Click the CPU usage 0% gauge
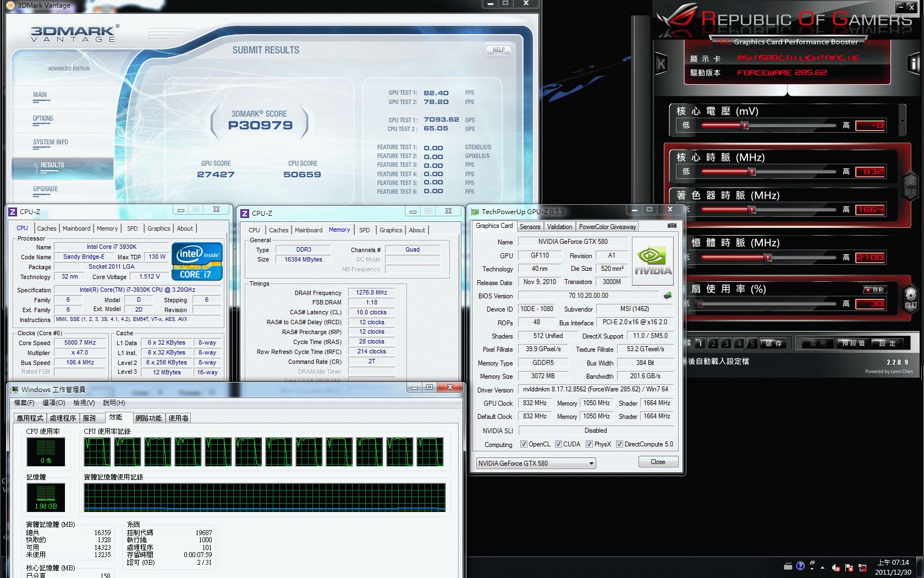The height and width of the screenshot is (578, 924). 46,452
